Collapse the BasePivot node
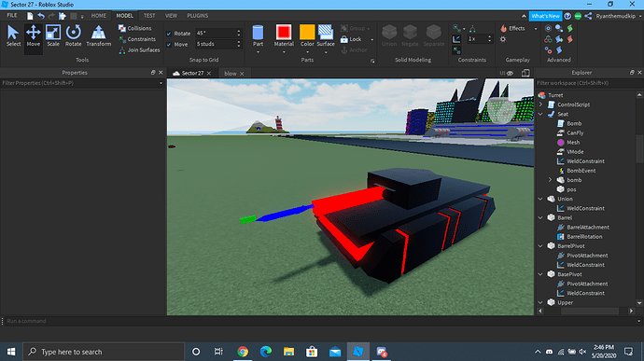Screen dimensions: 644x361 (x=540, y=274)
